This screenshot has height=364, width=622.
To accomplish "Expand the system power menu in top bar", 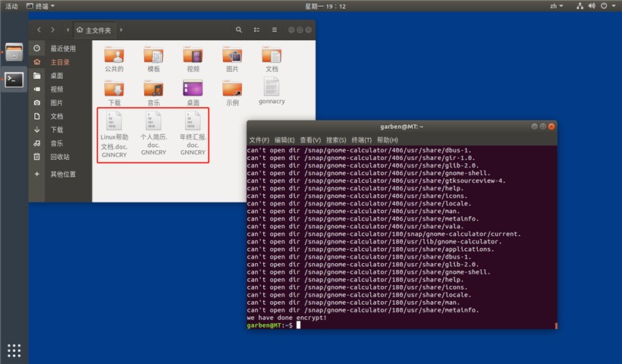I will click(x=608, y=6).
